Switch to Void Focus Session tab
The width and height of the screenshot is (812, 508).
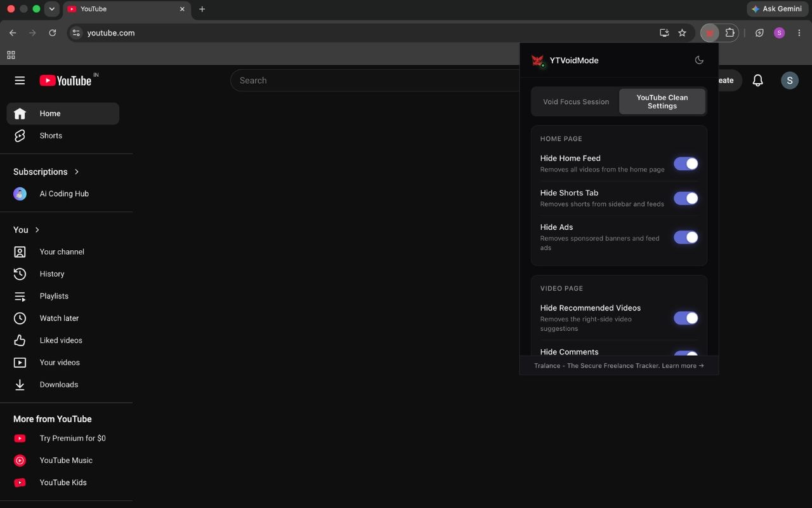576,102
